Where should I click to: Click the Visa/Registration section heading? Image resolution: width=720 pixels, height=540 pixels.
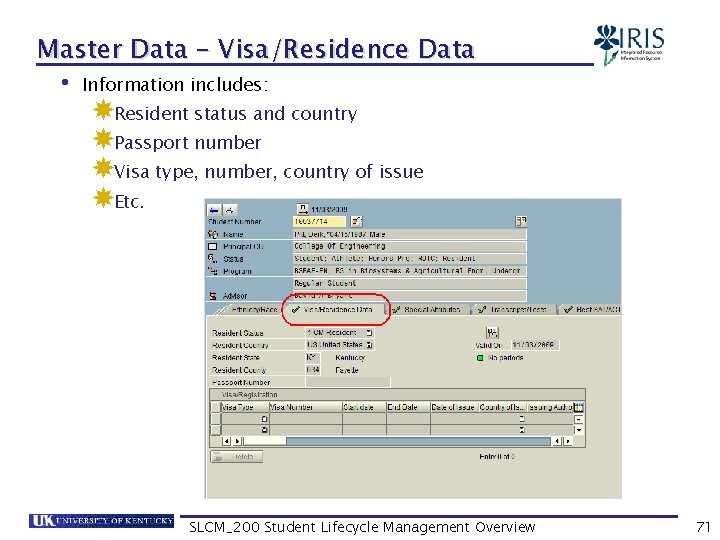click(249, 394)
